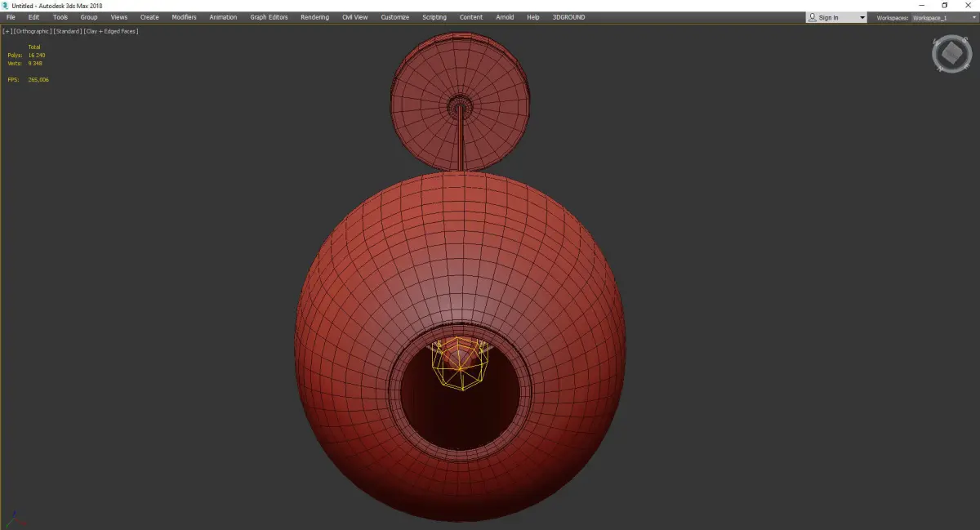Select the yellow wireframe object inside the hole
The height and width of the screenshot is (530, 980).
click(x=461, y=363)
